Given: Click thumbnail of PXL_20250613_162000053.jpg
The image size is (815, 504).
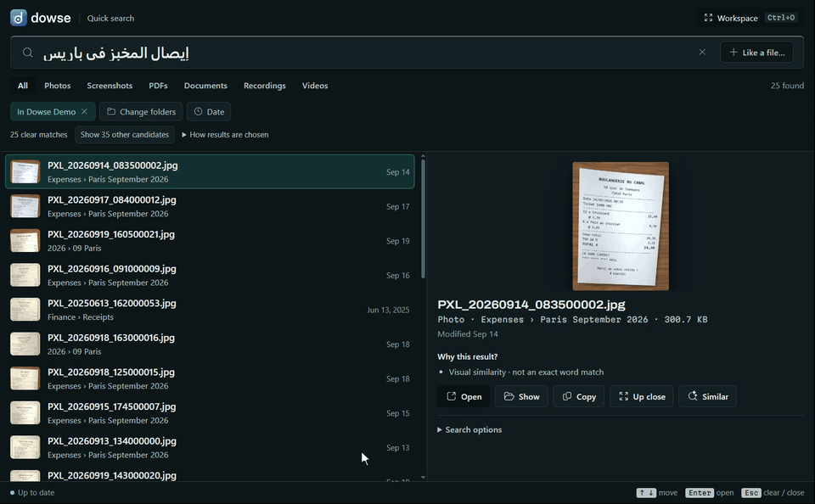Looking at the screenshot, I should click(25, 310).
